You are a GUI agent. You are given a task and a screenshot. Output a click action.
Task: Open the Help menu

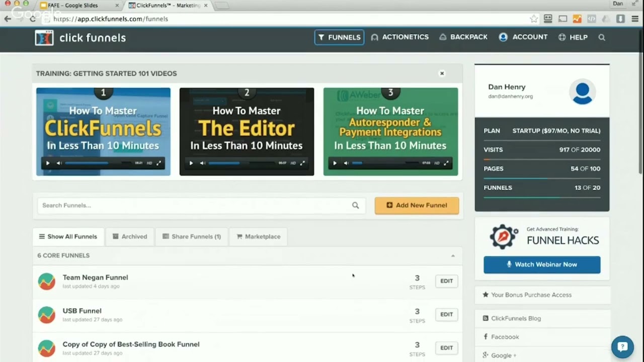point(573,37)
